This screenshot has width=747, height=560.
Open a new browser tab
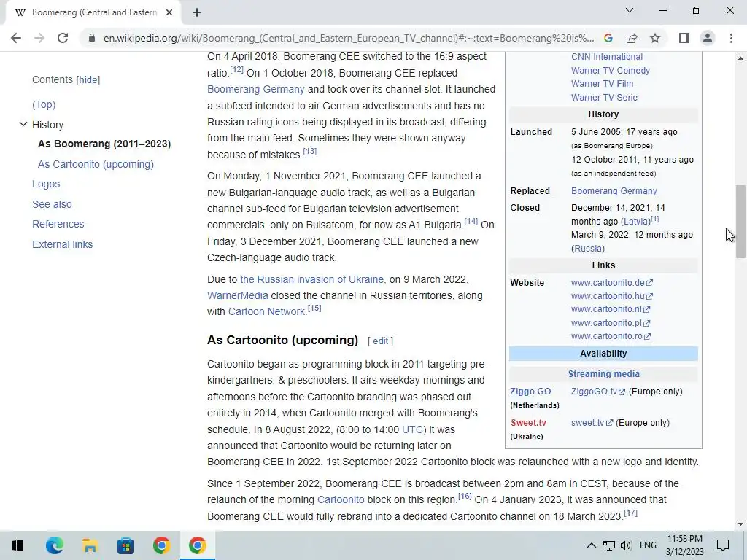pyautogui.click(x=197, y=12)
